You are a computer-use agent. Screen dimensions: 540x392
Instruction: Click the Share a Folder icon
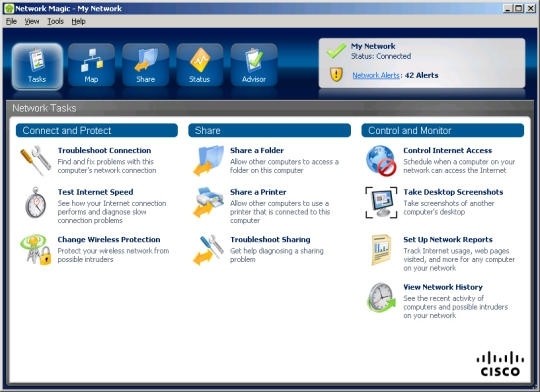(209, 160)
